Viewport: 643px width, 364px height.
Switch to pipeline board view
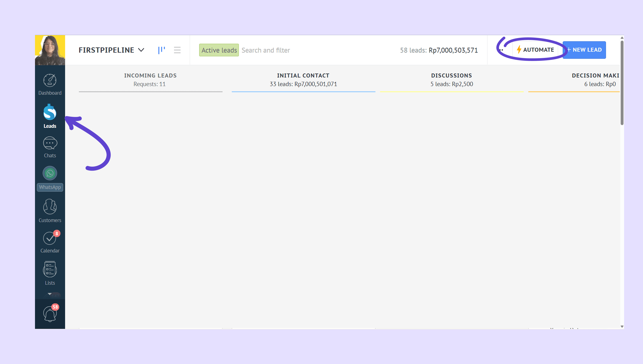tap(161, 50)
